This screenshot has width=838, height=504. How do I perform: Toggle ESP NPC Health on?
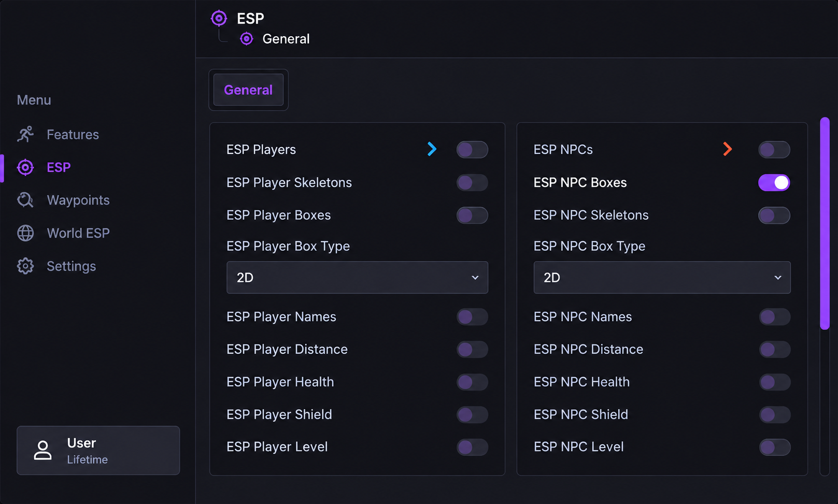(775, 382)
